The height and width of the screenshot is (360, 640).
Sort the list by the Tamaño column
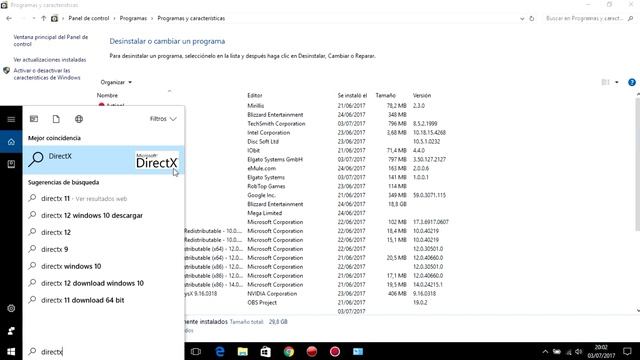[x=385, y=95]
